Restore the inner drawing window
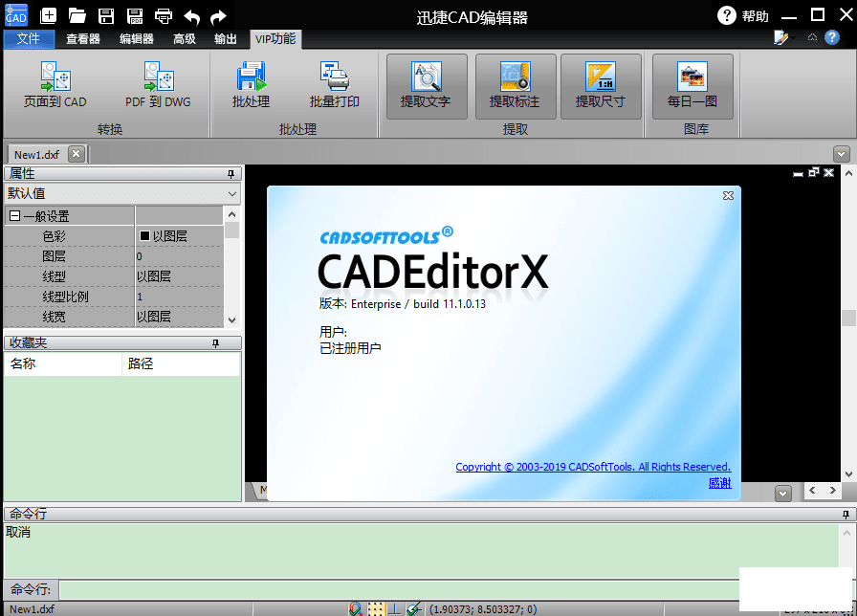The width and height of the screenshot is (857, 616). pos(813,172)
